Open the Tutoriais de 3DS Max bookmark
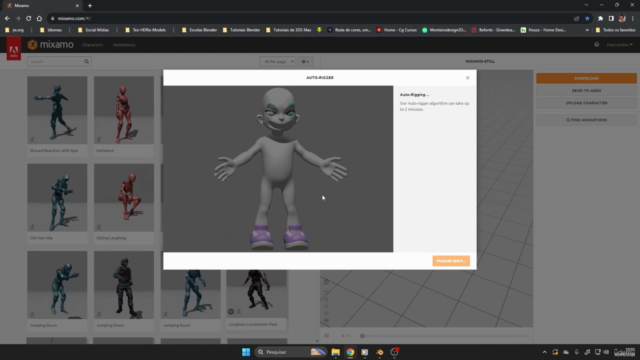 pyautogui.click(x=289, y=30)
